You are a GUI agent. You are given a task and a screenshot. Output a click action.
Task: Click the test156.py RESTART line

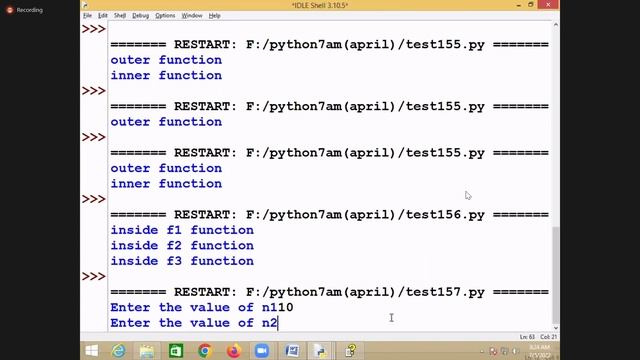pos(329,215)
